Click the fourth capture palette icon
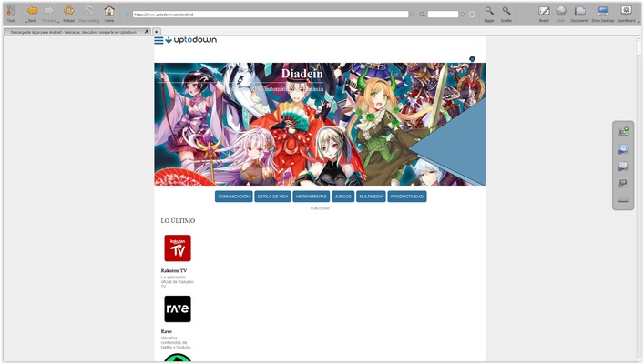This screenshot has width=644, height=364. pyautogui.click(x=623, y=183)
